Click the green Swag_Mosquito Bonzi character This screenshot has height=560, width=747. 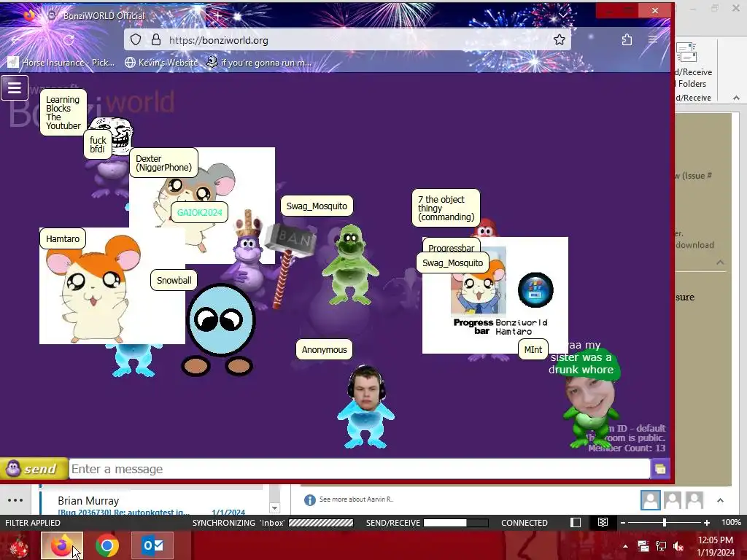[351, 264]
